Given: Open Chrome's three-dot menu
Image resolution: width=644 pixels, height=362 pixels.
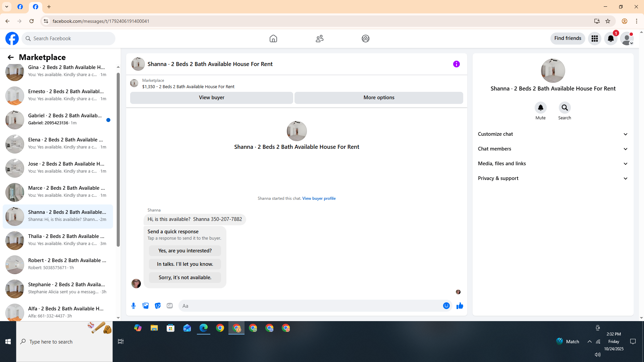Looking at the screenshot, I should pyautogui.click(x=637, y=21).
